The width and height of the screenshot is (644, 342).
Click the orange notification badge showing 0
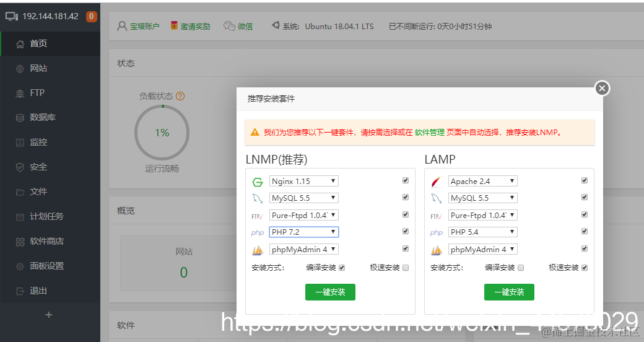pyautogui.click(x=91, y=17)
